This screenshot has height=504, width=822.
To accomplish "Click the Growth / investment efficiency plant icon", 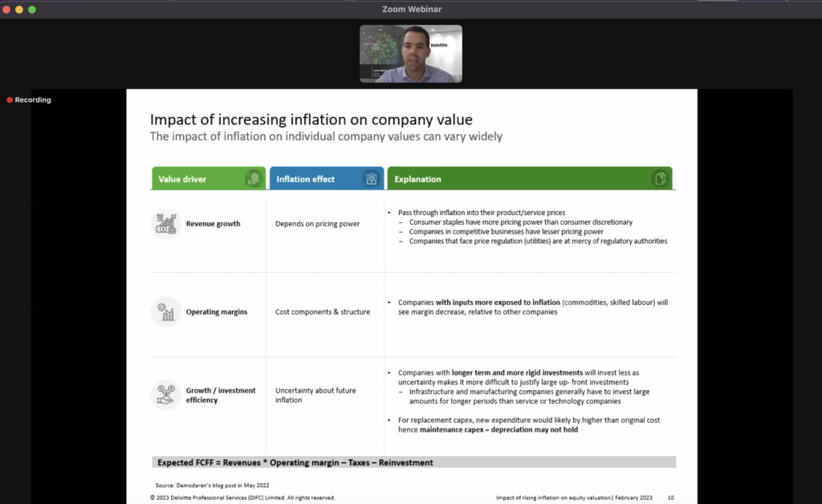I will (165, 395).
